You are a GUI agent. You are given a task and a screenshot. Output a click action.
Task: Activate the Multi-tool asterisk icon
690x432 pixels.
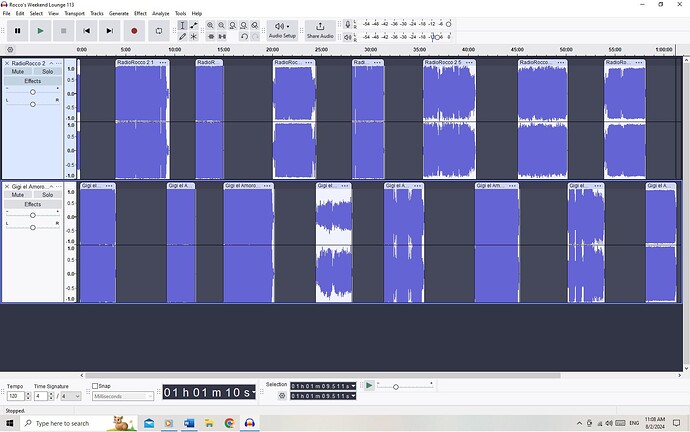tap(194, 37)
